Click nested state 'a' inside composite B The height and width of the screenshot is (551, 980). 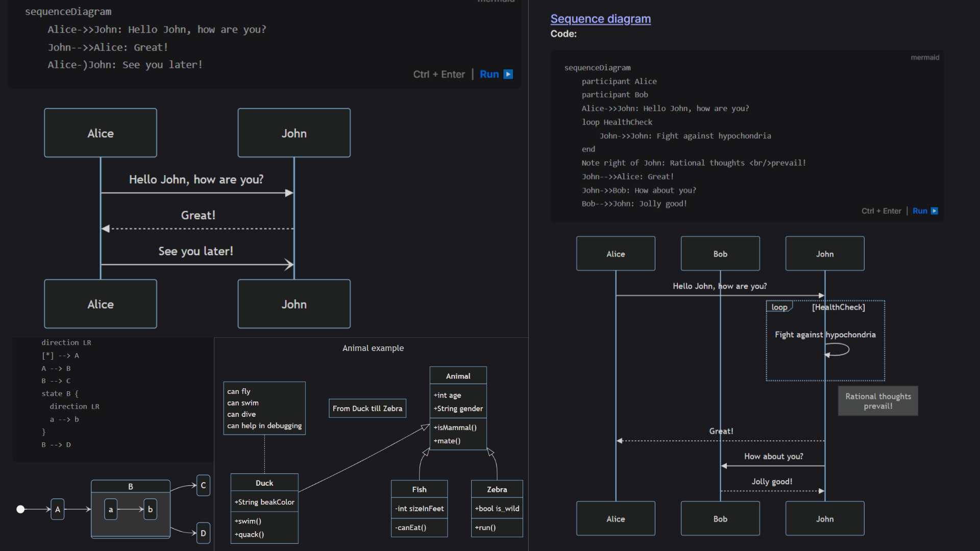[111, 509]
